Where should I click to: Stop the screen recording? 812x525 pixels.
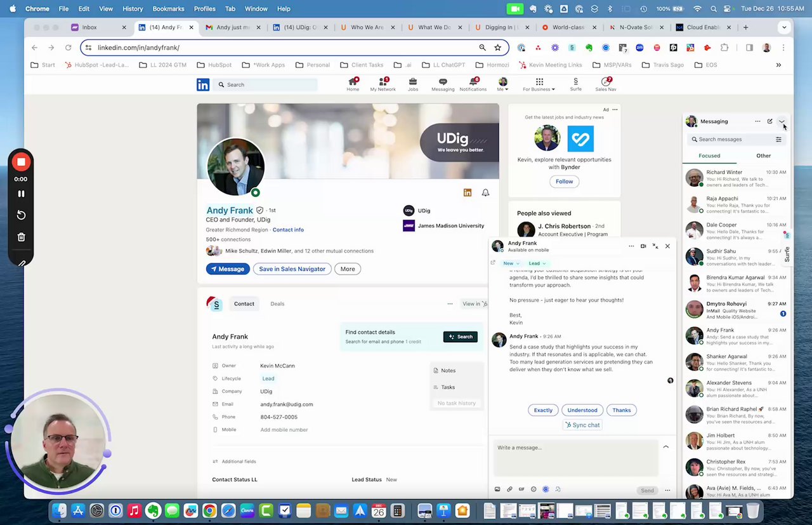click(x=21, y=162)
